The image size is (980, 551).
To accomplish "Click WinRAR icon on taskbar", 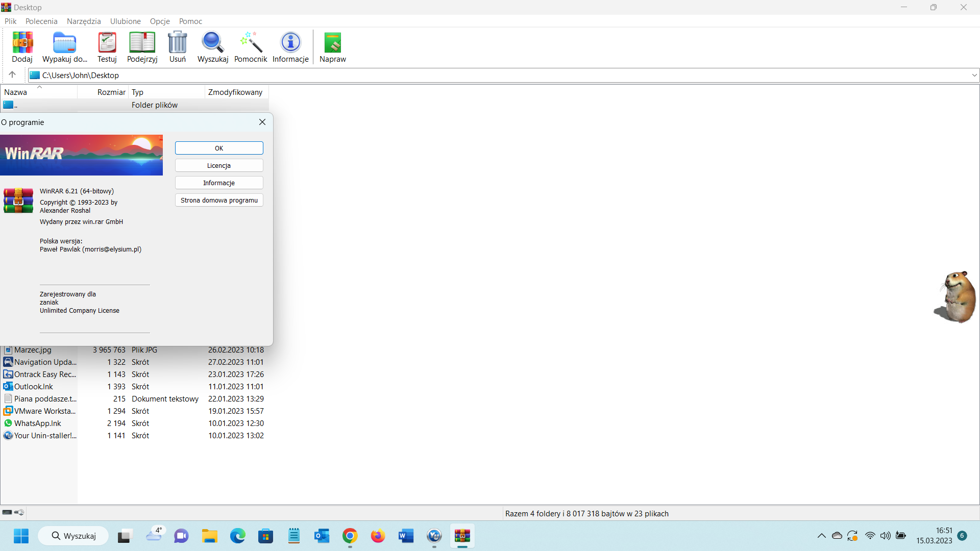I will (462, 536).
